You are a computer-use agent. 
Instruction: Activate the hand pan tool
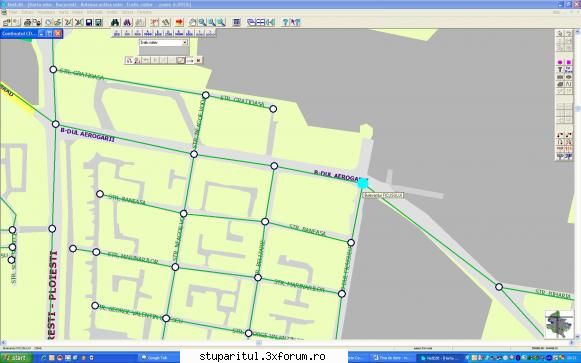193,22
